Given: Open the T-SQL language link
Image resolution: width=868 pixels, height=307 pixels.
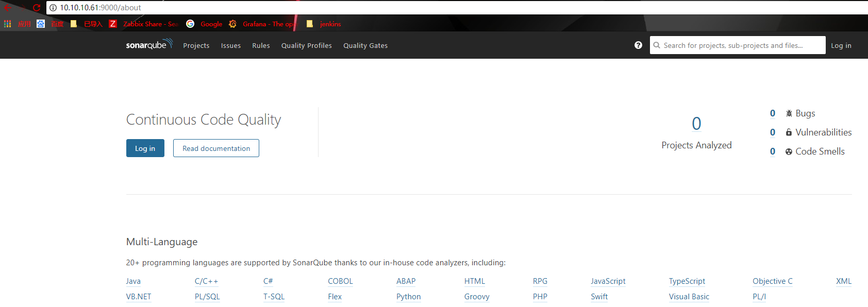Looking at the screenshot, I should click(274, 297).
